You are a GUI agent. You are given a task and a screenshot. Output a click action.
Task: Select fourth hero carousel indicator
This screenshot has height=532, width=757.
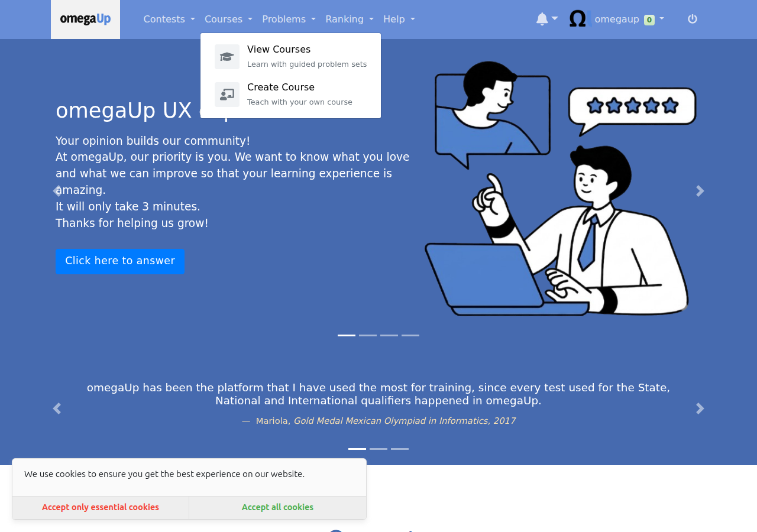[x=410, y=335]
